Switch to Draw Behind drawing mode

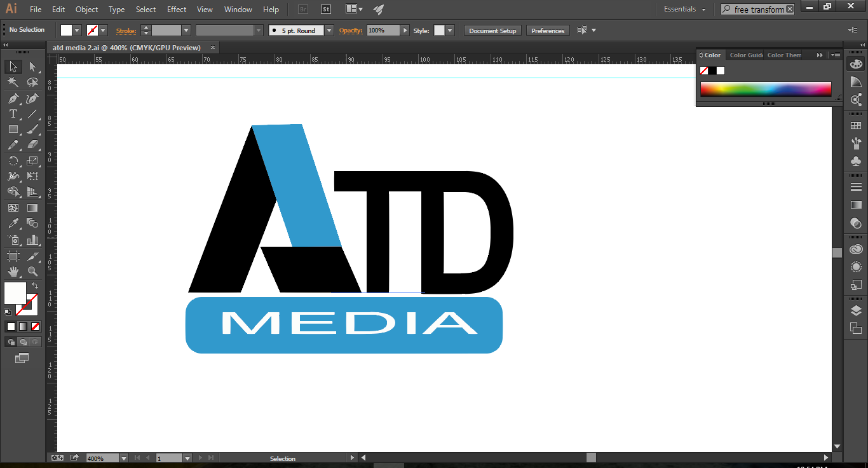click(24, 341)
